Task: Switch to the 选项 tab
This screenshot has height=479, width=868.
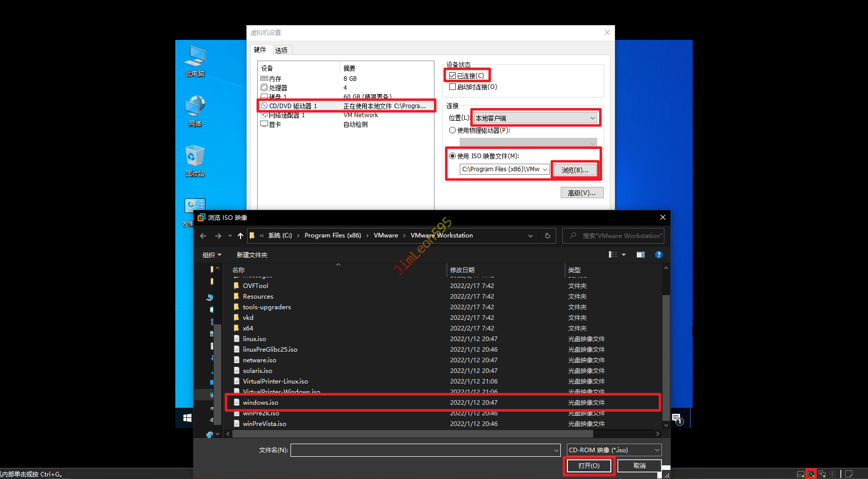Action: click(281, 50)
